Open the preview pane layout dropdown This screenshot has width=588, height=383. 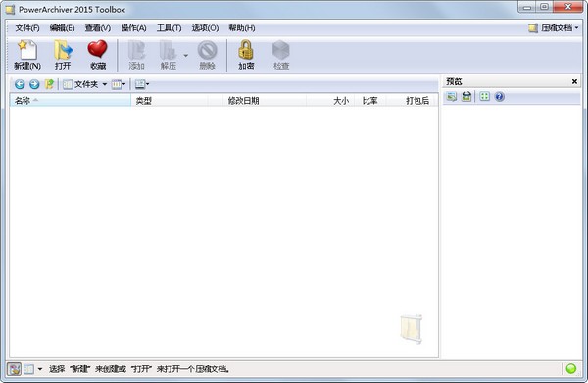pyautogui.click(x=142, y=84)
